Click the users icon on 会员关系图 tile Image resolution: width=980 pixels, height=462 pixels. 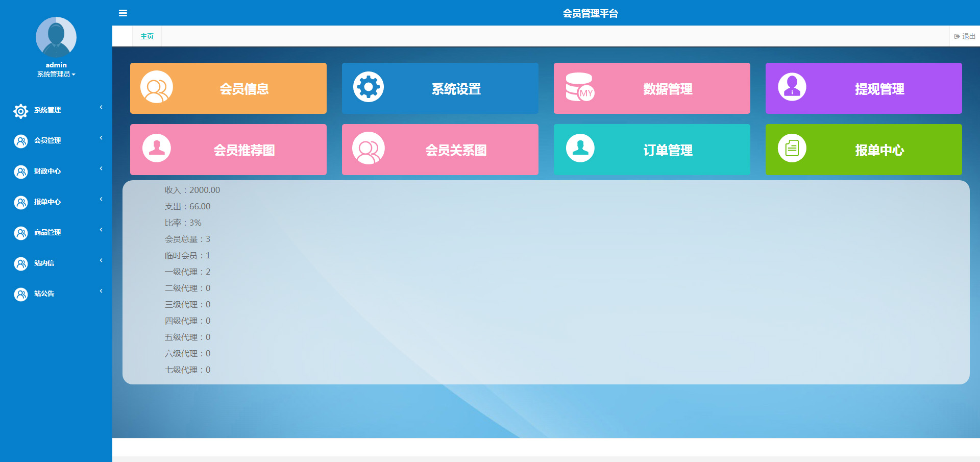368,149
